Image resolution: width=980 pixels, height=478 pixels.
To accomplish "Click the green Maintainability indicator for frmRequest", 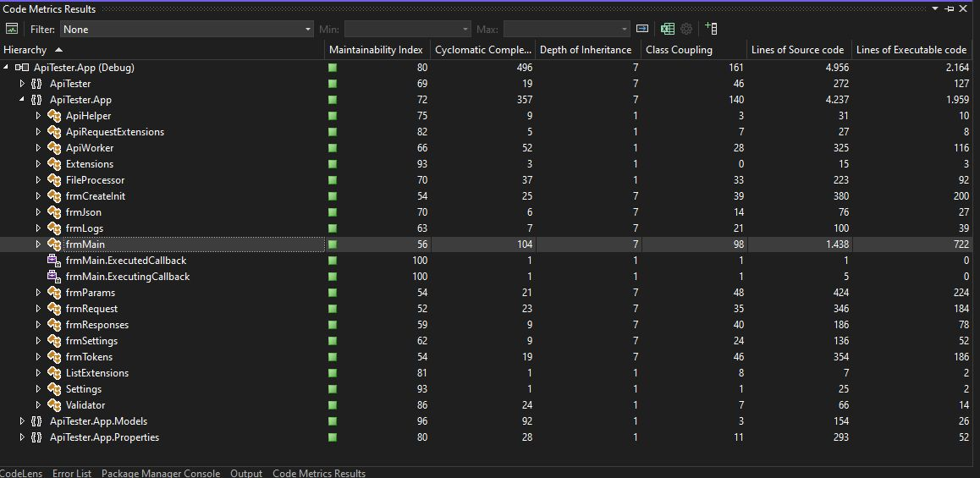I will tap(333, 309).
